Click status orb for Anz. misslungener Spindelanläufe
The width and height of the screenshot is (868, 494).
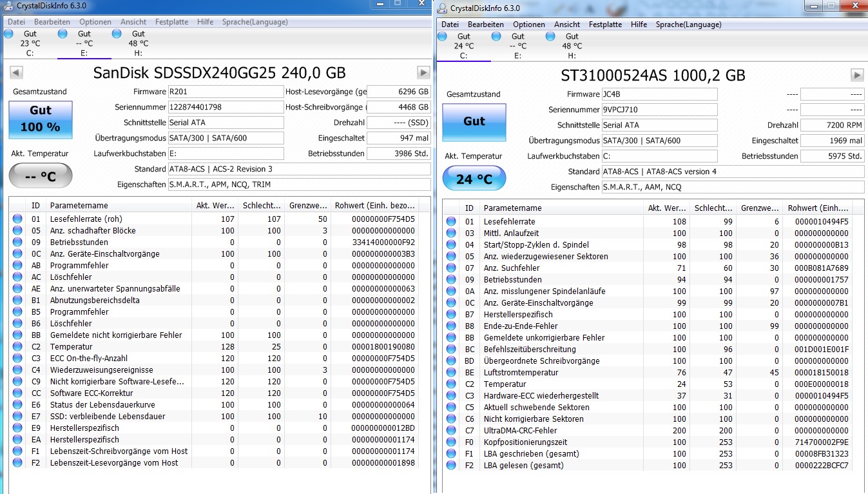click(x=451, y=291)
